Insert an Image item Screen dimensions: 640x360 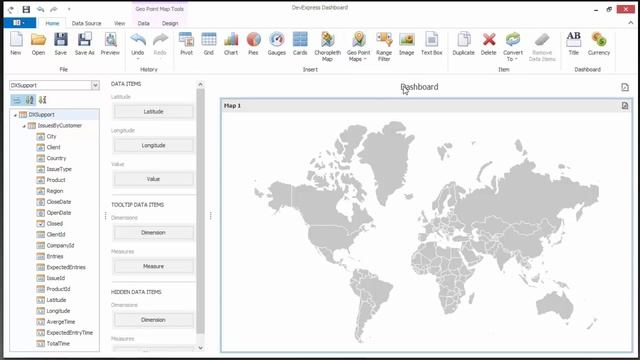(407, 43)
